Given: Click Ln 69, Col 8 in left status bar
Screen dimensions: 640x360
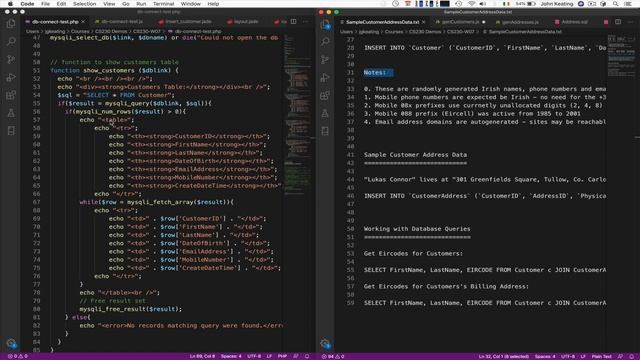Looking at the screenshot, I should click(x=202, y=356).
